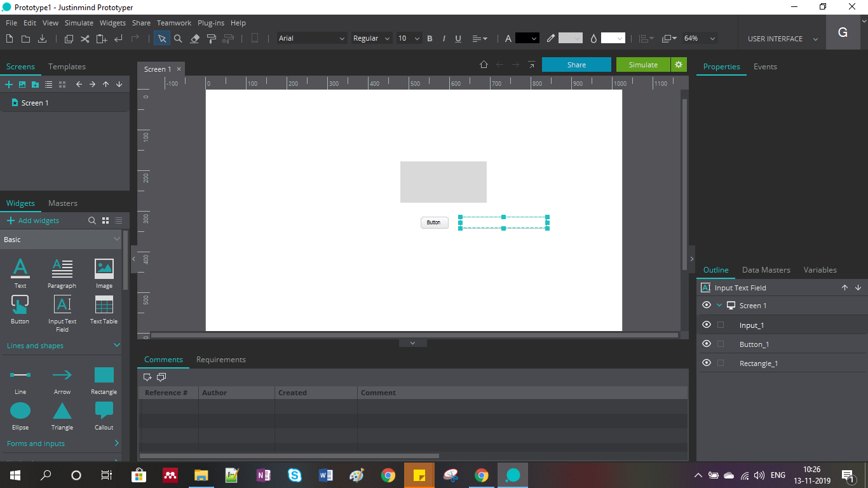Click the simulation settings gear icon

pos(679,65)
